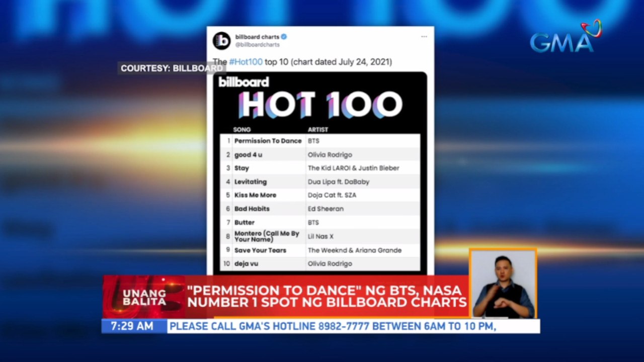Click the 'Levitating' song title

pos(251,182)
